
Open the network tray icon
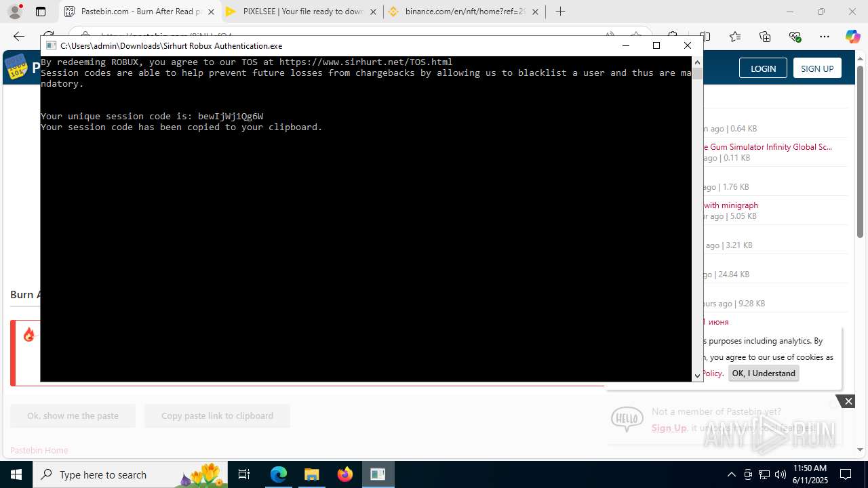pyautogui.click(x=764, y=474)
